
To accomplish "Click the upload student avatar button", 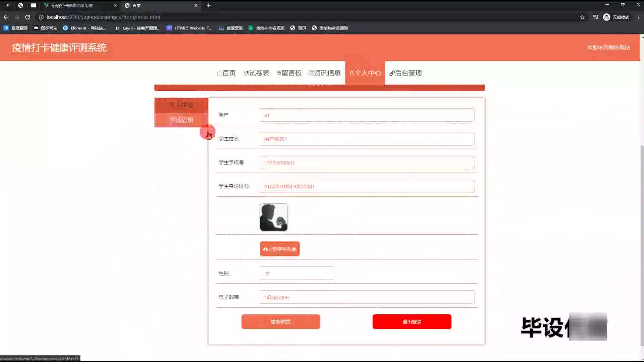I will pyautogui.click(x=280, y=249).
